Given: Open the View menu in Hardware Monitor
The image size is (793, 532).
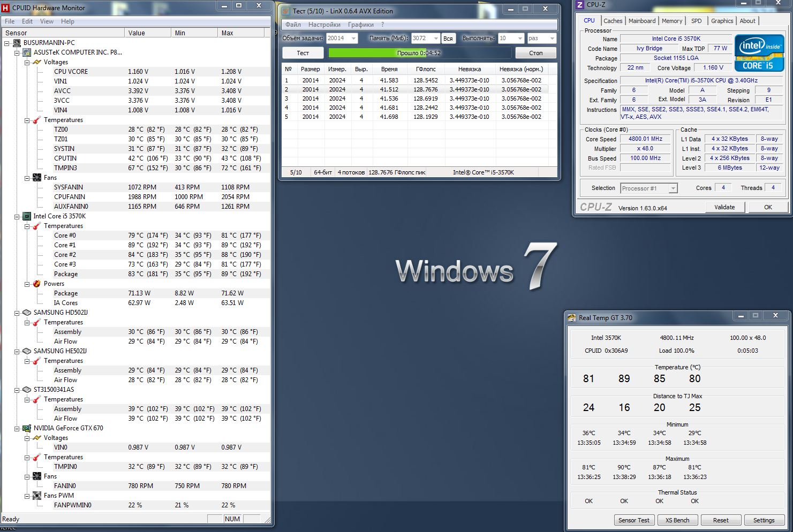Looking at the screenshot, I should (x=47, y=21).
